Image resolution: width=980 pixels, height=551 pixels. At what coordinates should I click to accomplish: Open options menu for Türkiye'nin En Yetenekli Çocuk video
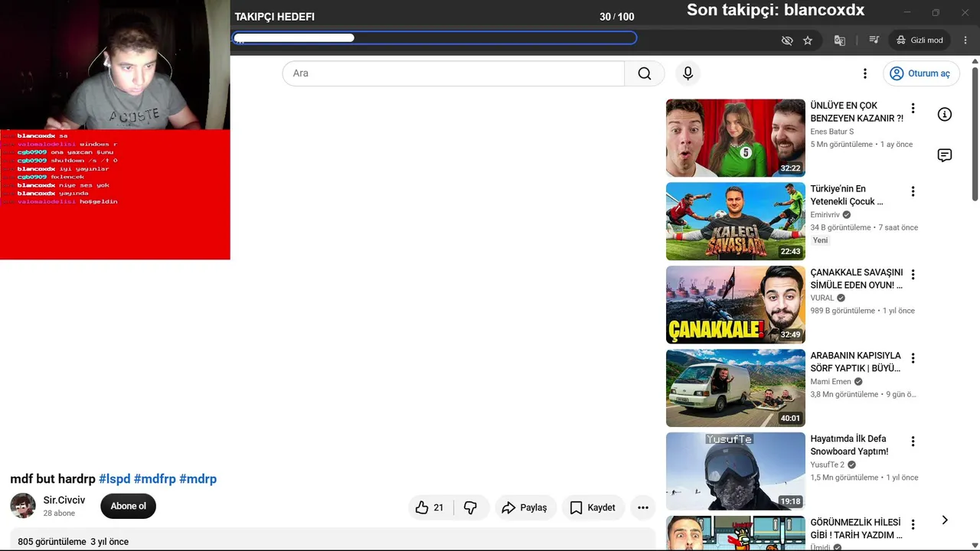tap(913, 191)
